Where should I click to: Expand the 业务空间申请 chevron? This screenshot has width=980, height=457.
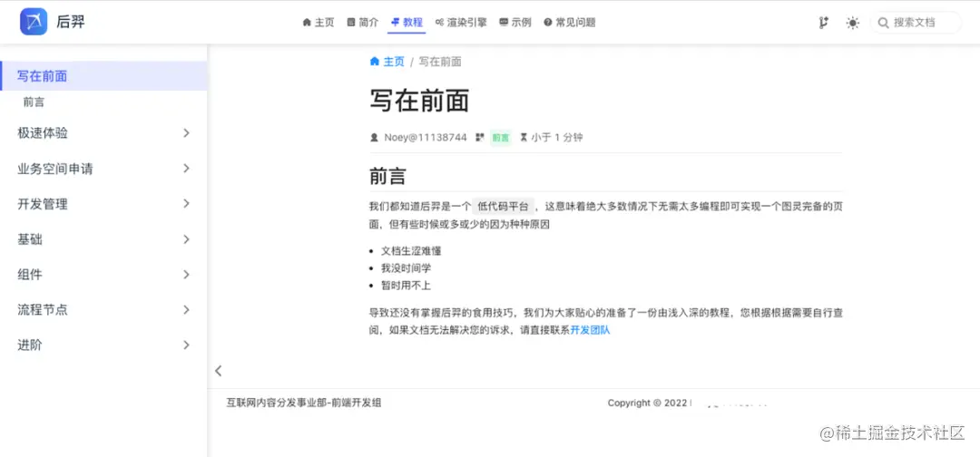coord(186,169)
